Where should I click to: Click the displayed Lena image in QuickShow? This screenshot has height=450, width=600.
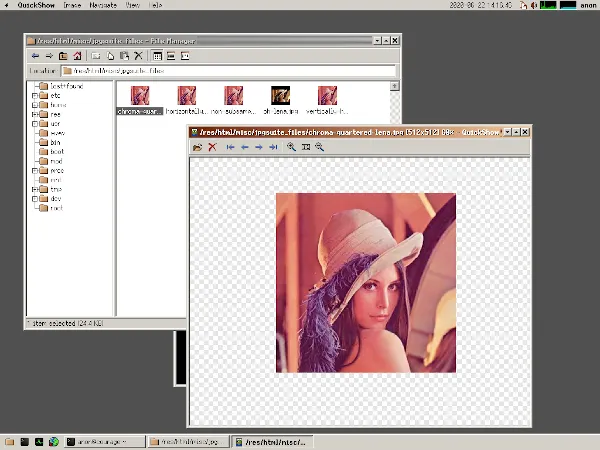(x=366, y=283)
